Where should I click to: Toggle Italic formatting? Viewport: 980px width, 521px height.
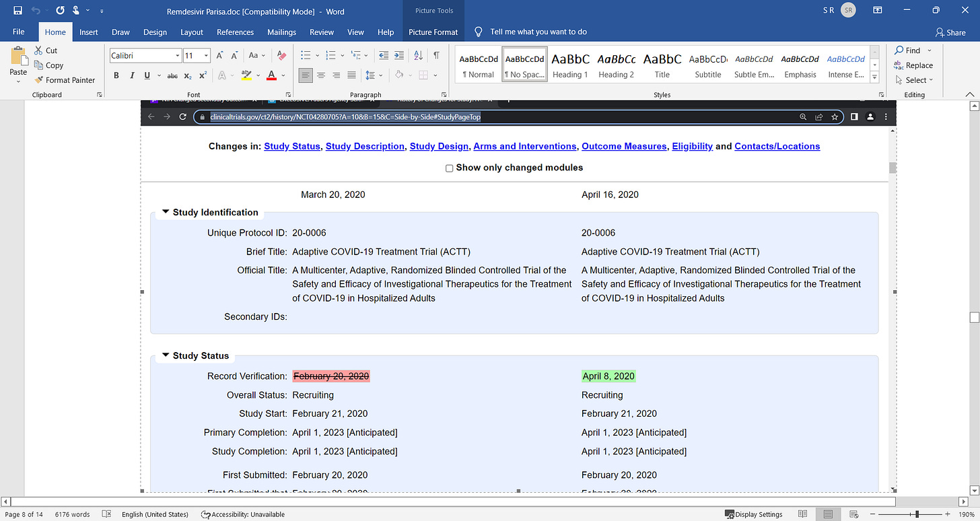[x=131, y=75]
